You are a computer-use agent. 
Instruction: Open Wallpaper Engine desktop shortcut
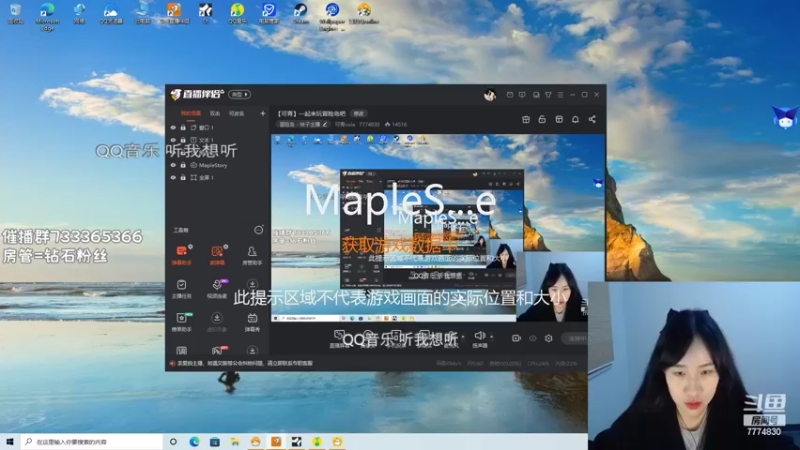[x=332, y=16]
